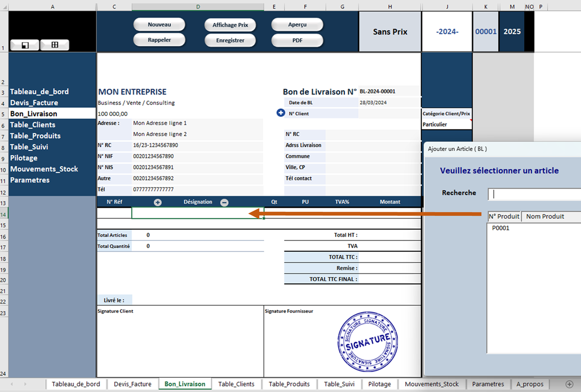
Task: Export with the PDF button
Action: (x=297, y=40)
